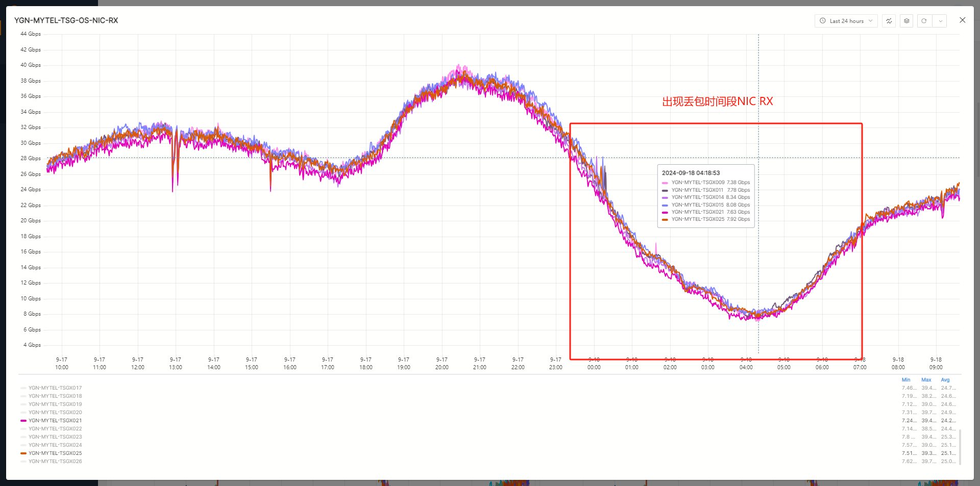Viewport: 980px width, 486px height.
Task: Toggle the YGN-MYTEL-TSGX025 series in legend
Action: pyautogui.click(x=55, y=453)
